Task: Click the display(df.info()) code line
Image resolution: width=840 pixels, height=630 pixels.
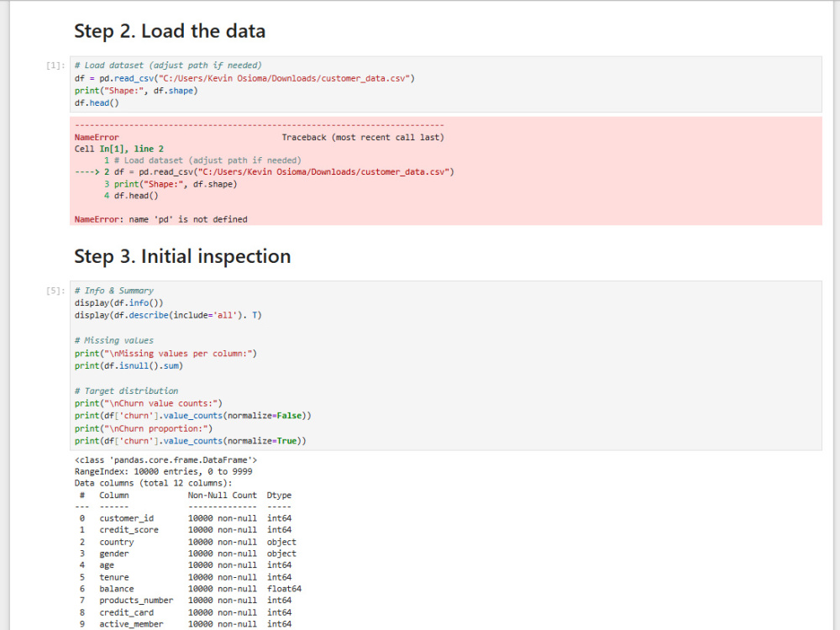Action: tap(119, 302)
